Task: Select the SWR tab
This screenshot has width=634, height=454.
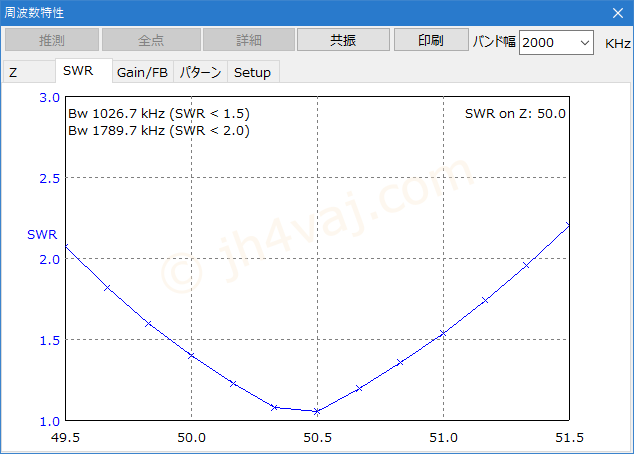Action: tap(83, 71)
